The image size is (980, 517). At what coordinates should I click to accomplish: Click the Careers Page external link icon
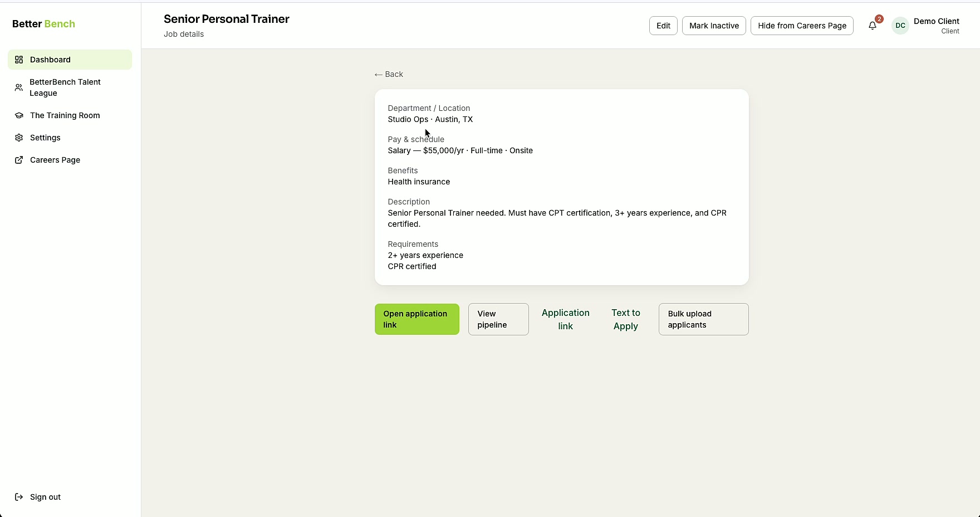[19, 160]
